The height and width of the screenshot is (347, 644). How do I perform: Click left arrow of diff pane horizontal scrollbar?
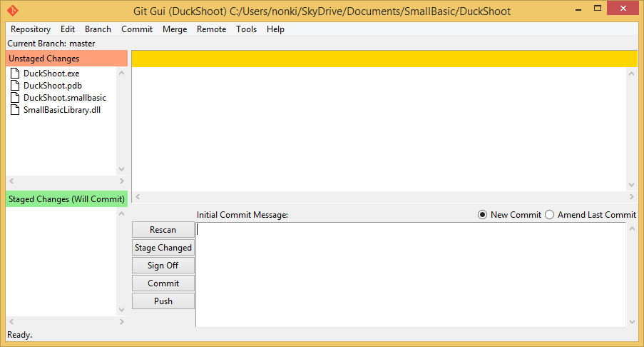(138, 196)
